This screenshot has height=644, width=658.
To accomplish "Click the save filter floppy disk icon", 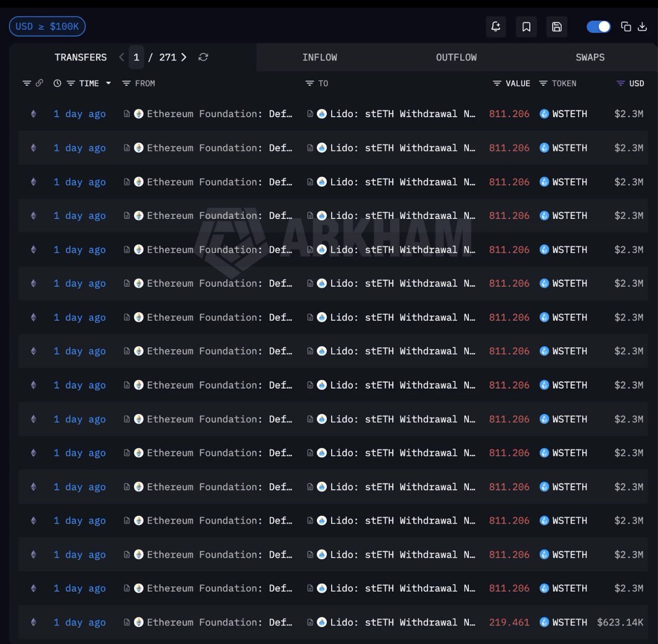I will (557, 26).
